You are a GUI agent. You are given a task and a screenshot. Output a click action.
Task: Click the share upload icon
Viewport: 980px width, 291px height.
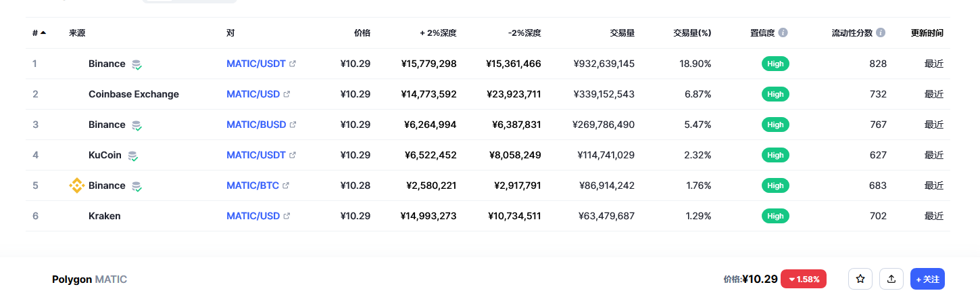(891, 279)
